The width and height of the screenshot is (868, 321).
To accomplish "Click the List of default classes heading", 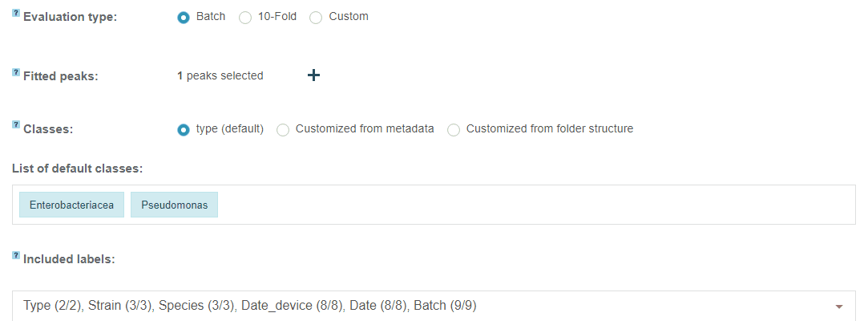I will click(78, 168).
